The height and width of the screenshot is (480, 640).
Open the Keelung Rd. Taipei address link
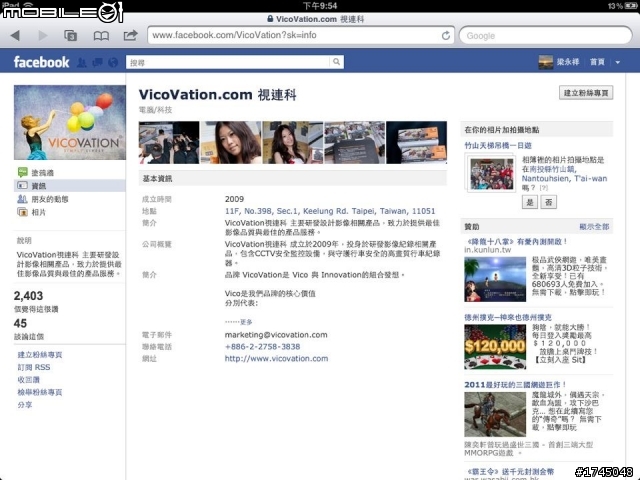(x=330, y=211)
